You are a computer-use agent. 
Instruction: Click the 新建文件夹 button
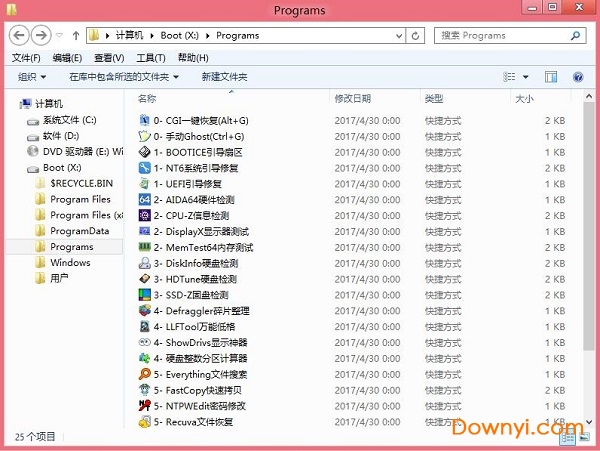coord(224,77)
